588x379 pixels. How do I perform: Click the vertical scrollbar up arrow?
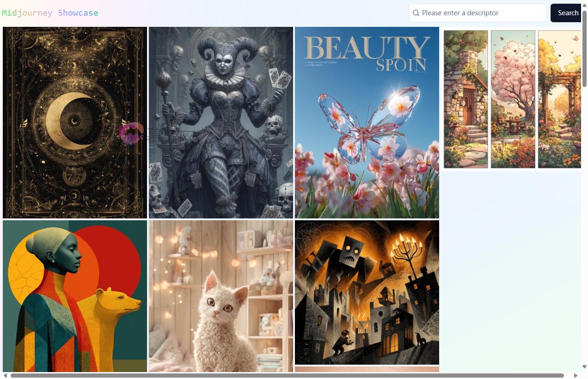(584, 5)
